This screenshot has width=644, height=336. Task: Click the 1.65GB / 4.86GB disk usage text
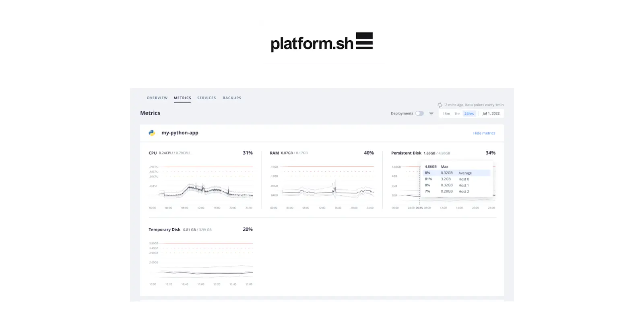click(x=437, y=153)
